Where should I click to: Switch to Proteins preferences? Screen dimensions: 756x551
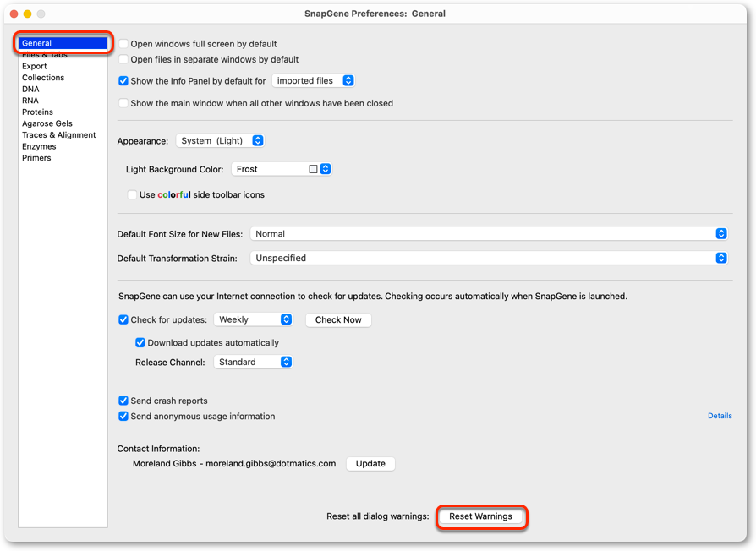[37, 112]
